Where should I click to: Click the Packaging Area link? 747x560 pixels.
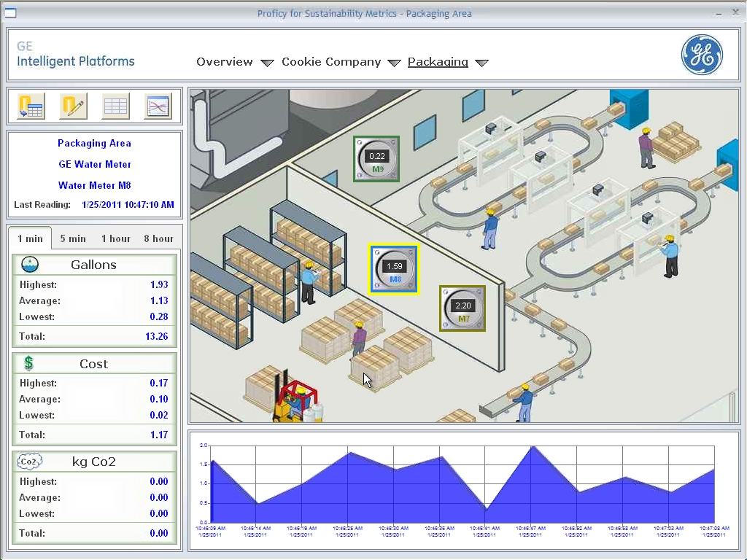94,144
